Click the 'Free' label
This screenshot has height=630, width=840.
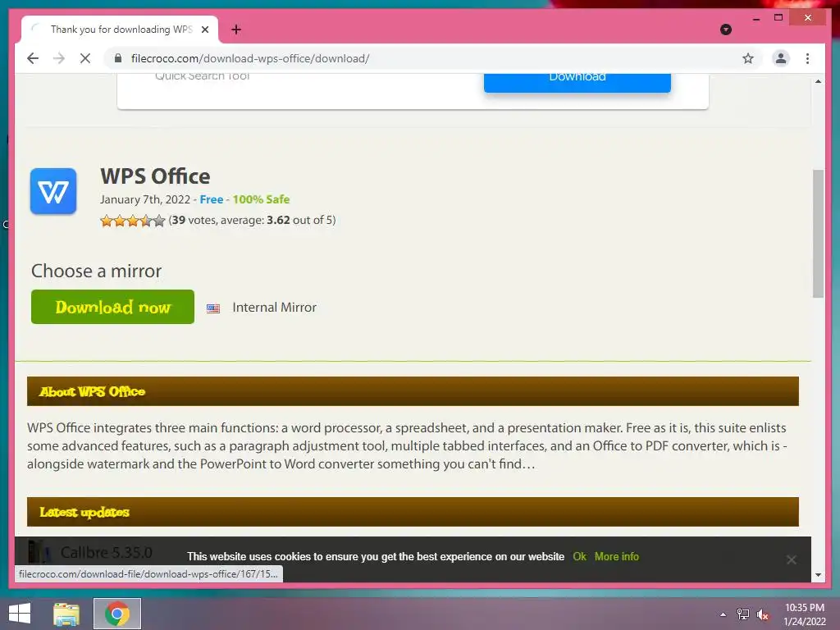(x=212, y=199)
